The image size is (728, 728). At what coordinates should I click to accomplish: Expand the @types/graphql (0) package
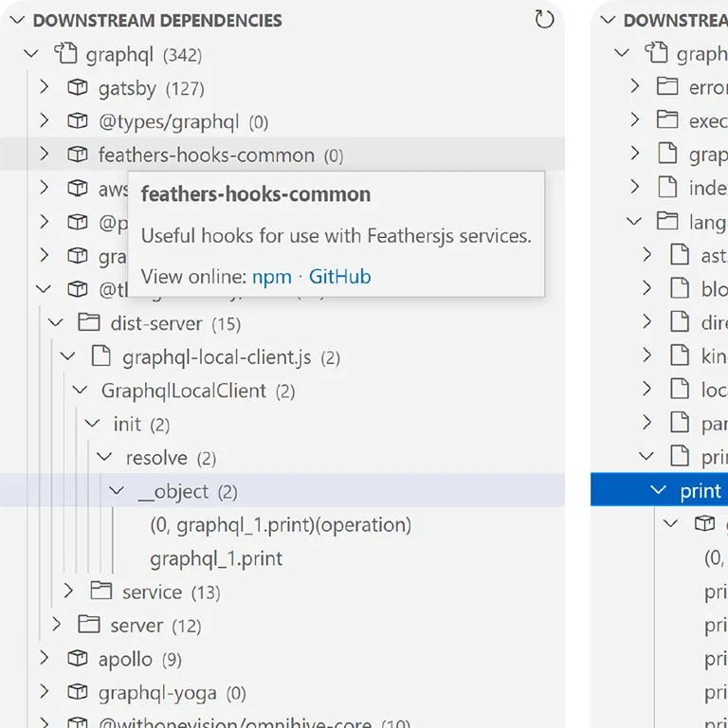point(45,120)
